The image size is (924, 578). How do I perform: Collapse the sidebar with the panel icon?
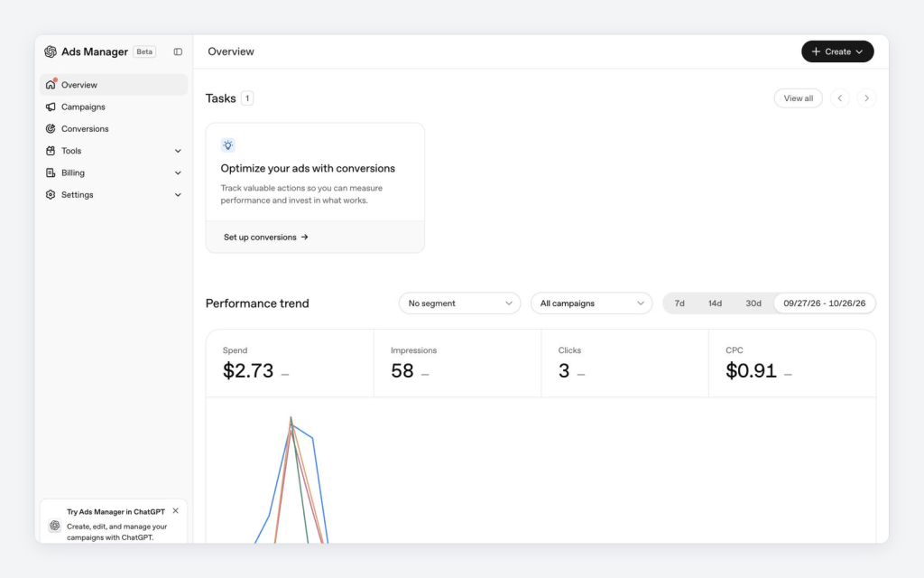[178, 51]
